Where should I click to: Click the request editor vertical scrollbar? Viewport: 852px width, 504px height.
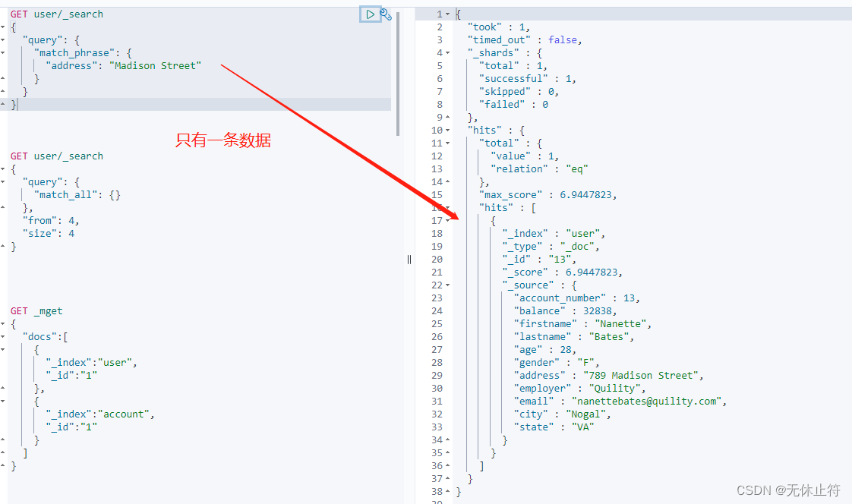399,74
